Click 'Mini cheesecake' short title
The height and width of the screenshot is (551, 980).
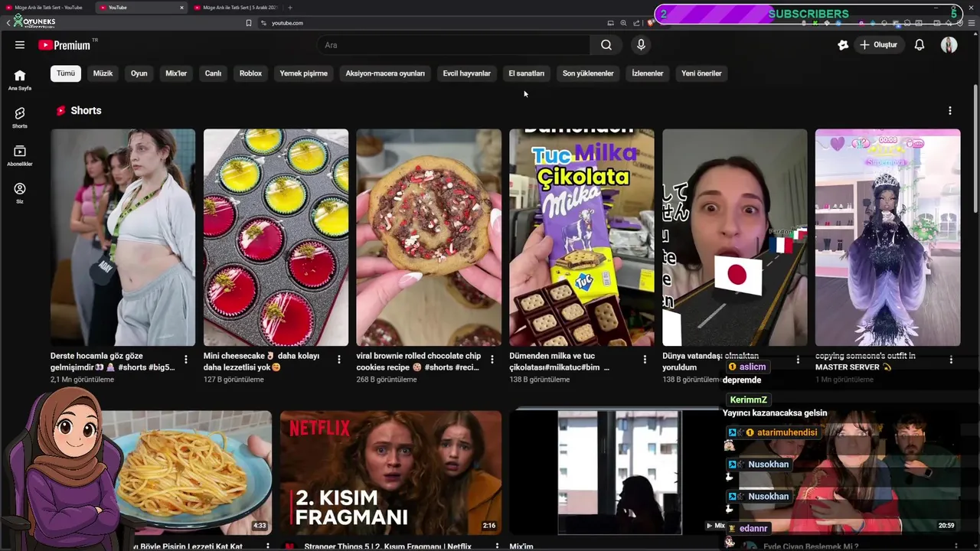pos(261,361)
